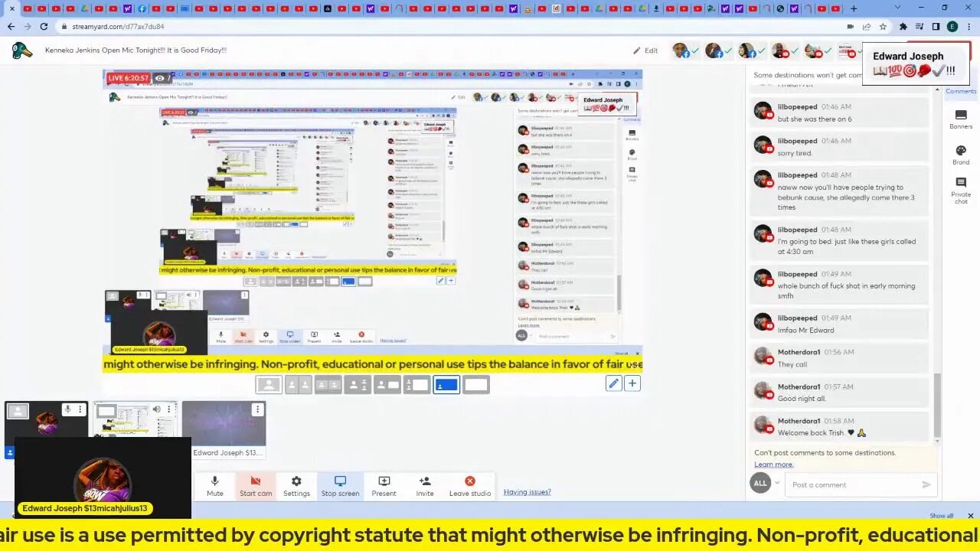Select the solo single-person layout
This screenshot has width=980, height=551.
tap(269, 385)
